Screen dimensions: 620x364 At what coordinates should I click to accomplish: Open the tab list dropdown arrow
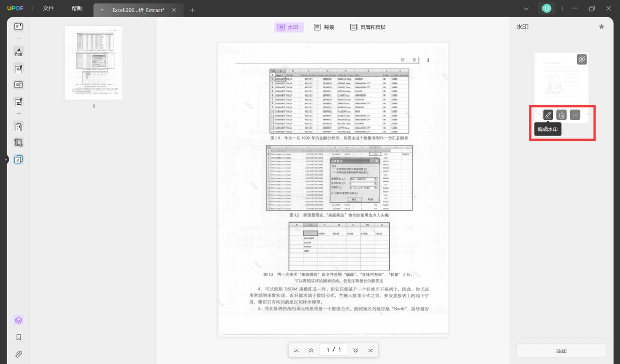102,10
